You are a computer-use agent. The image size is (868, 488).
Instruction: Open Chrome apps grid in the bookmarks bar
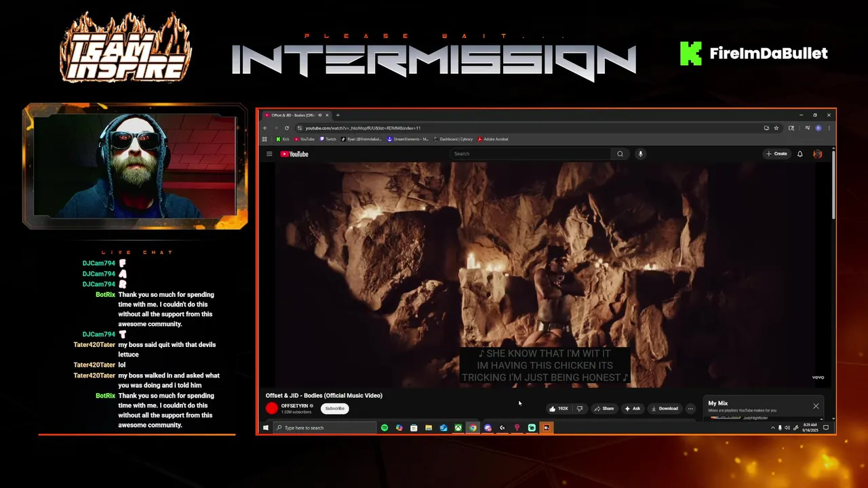(x=264, y=139)
